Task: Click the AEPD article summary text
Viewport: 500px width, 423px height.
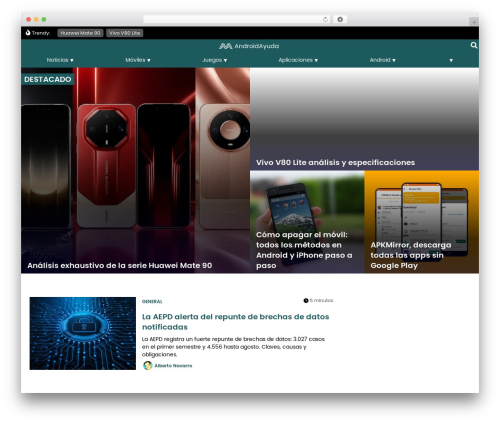Action: pyautogui.click(x=233, y=347)
